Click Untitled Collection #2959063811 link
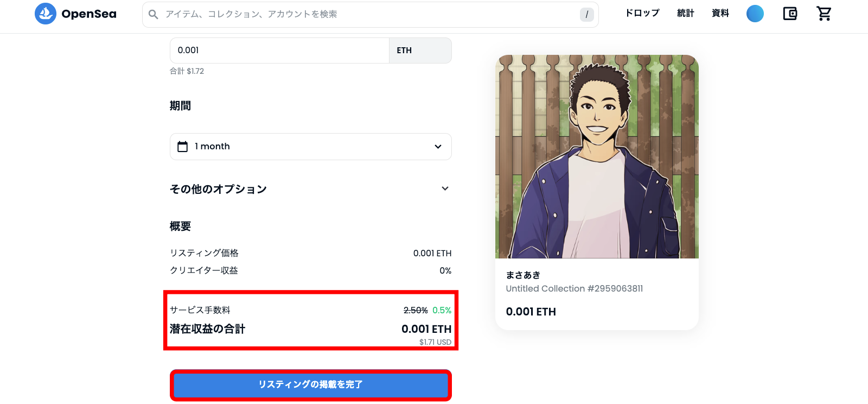 coord(574,288)
